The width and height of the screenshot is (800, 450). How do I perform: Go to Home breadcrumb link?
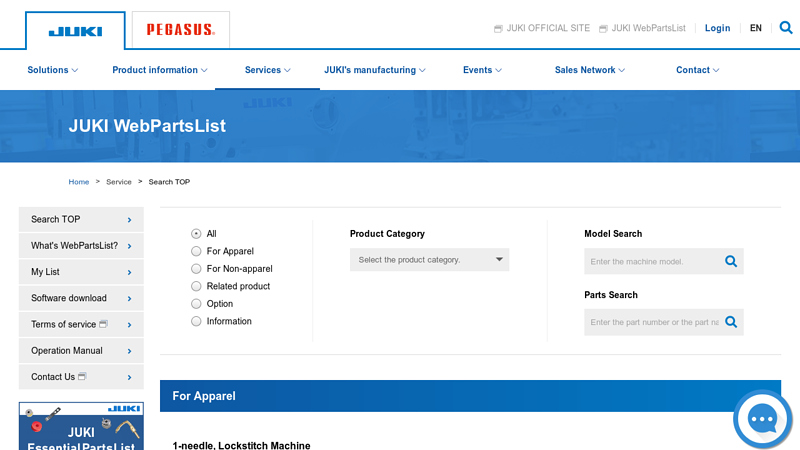pyautogui.click(x=79, y=182)
